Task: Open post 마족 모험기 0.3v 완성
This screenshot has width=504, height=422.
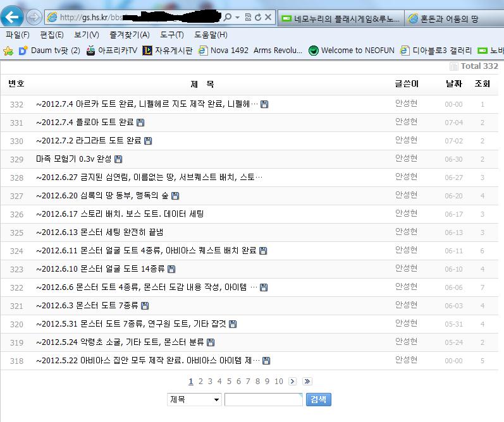Action: (73, 159)
